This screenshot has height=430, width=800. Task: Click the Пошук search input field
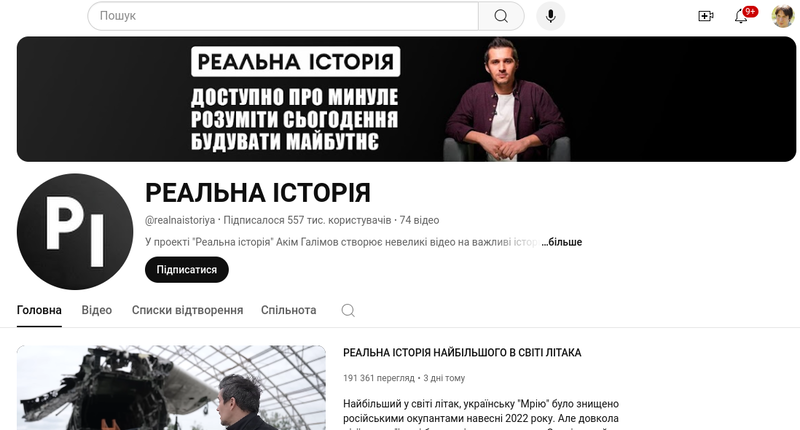coord(283,16)
